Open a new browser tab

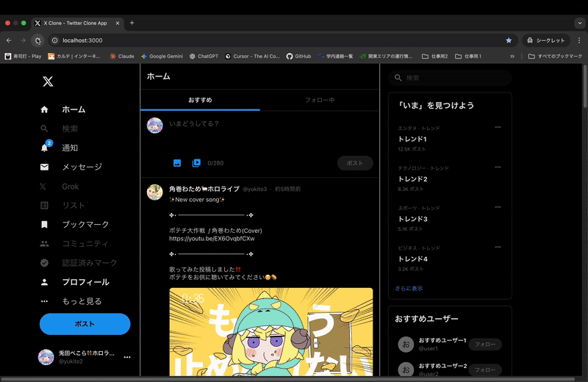click(x=132, y=23)
